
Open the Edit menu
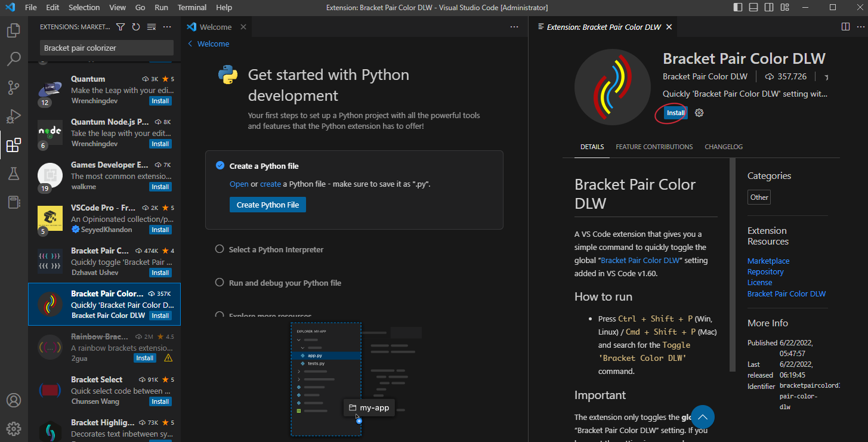point(52,8)
